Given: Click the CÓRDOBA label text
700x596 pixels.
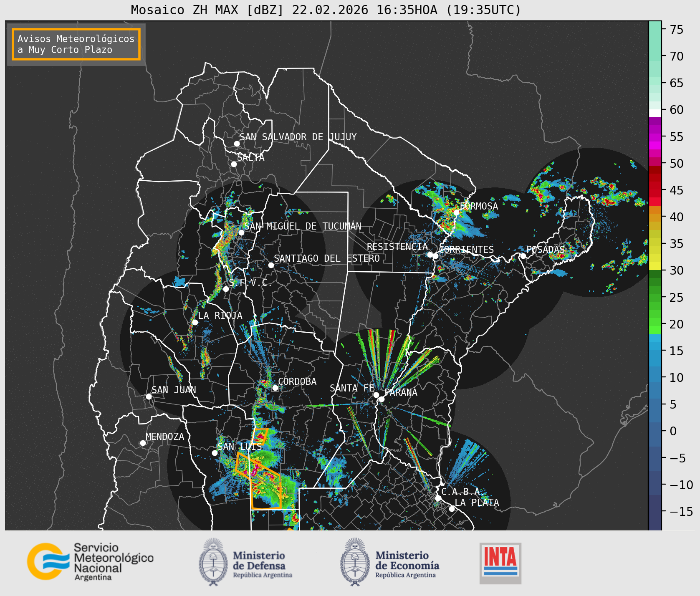Looking at the screenshot, I should coord(297,381).
